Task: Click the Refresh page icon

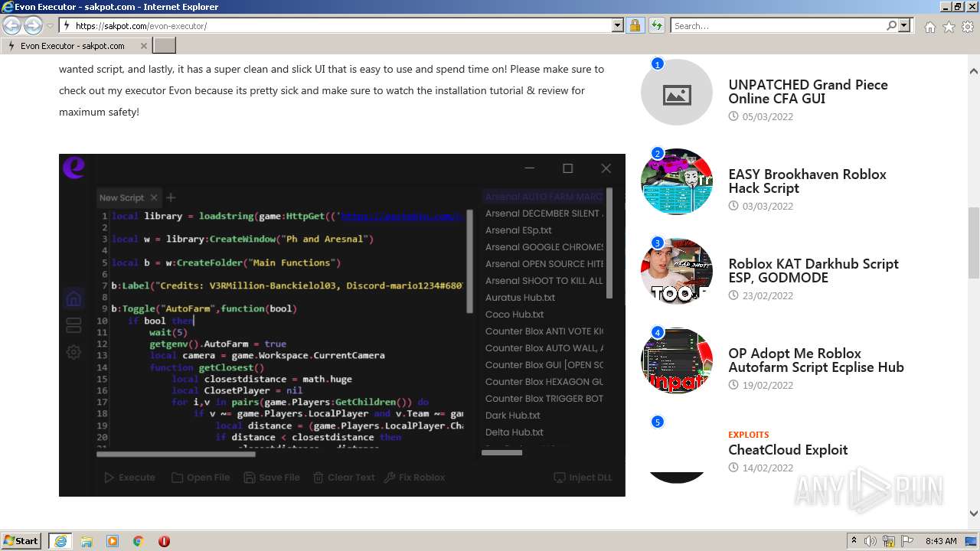Action: tap(656, 25)
